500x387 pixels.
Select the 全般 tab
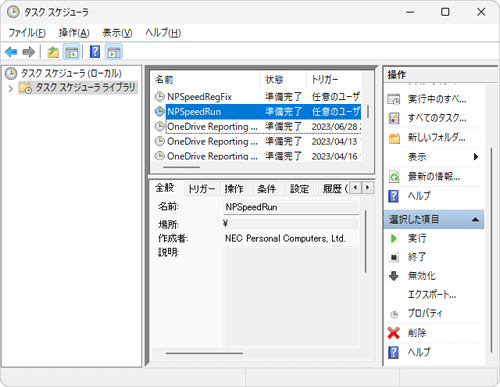(x=165, y=188)
